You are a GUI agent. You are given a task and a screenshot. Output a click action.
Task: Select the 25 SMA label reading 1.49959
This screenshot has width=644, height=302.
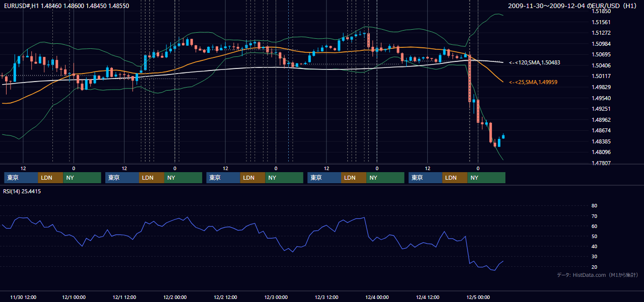tap(533, 82)
